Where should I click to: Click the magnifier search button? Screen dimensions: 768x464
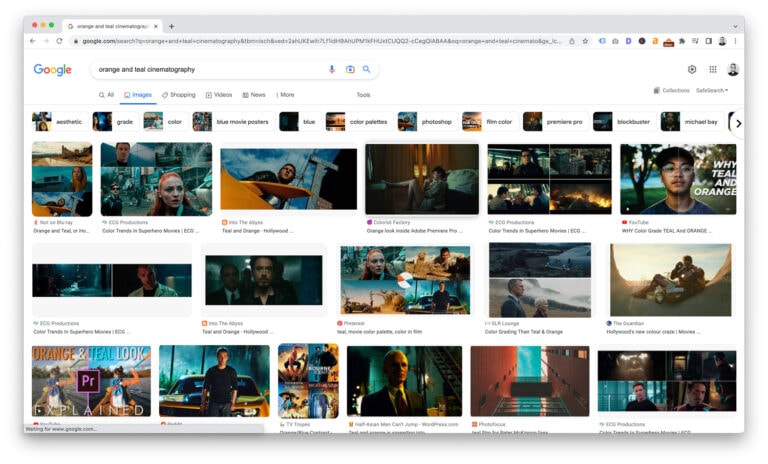[x=367, y=70]
